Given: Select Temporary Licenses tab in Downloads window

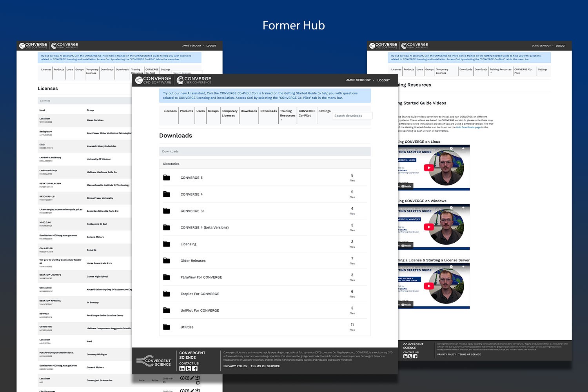Looking at the screenshot, I should click(x=229, y=113).
